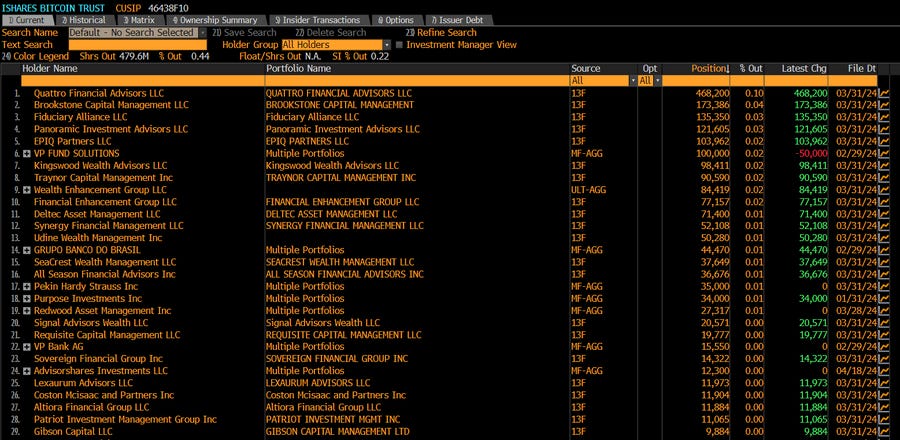Open chart icon for Udine Wealth Management row

click(884, 237)
